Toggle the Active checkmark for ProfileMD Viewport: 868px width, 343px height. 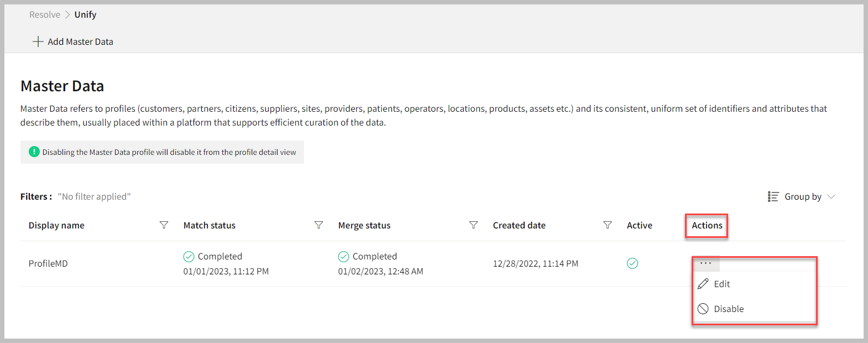tap(632, 263)
